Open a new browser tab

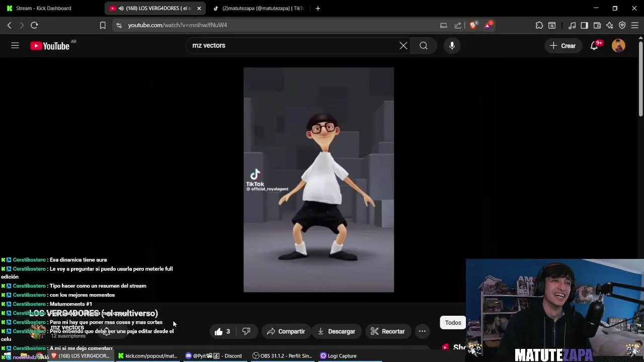pos(317,8)
